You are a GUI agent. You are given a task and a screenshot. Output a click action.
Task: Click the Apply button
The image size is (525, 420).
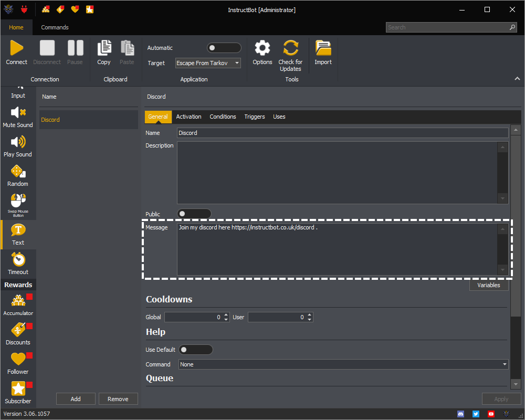click(501, 399)
